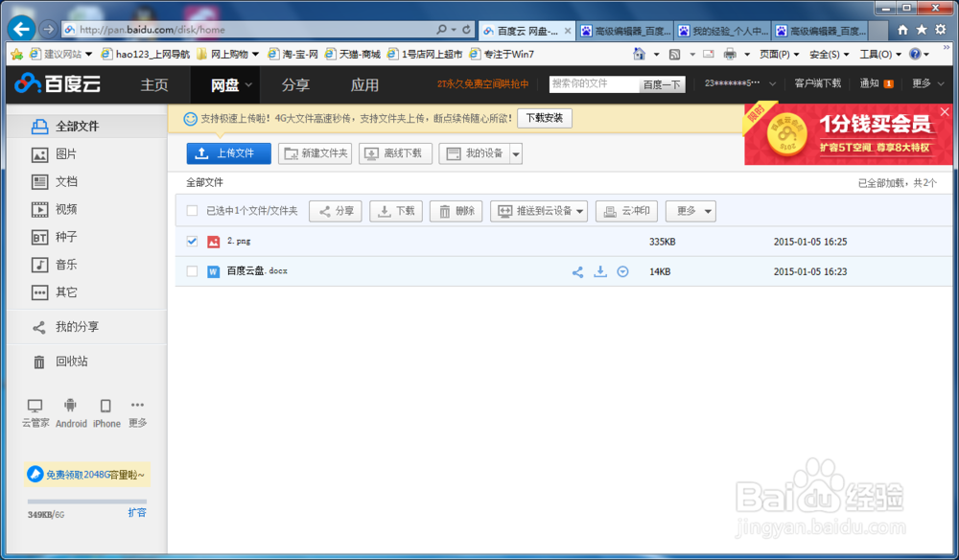
Task: Click the 搜索你的文件 search field
Action: [x=594, y=83]
